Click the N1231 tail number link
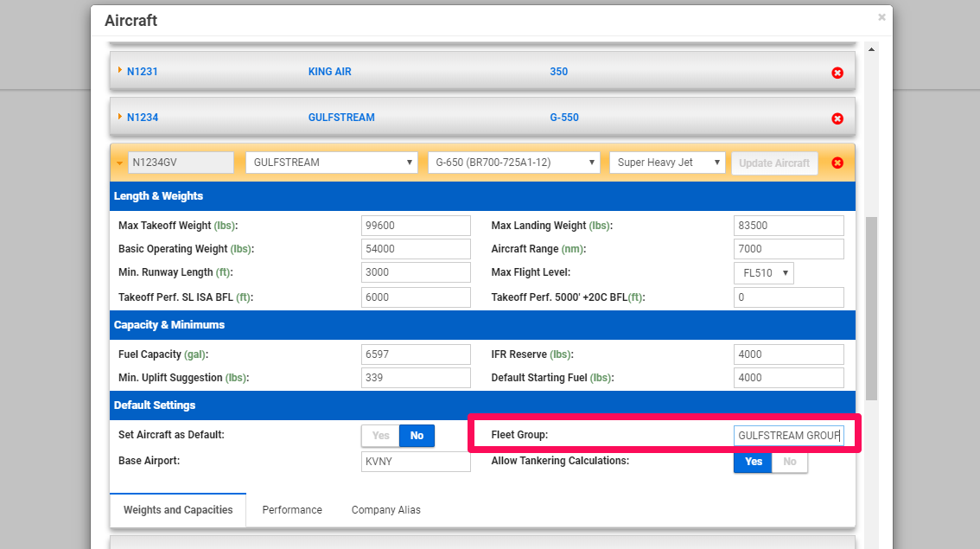980x549 pixels. pos(142,71)
